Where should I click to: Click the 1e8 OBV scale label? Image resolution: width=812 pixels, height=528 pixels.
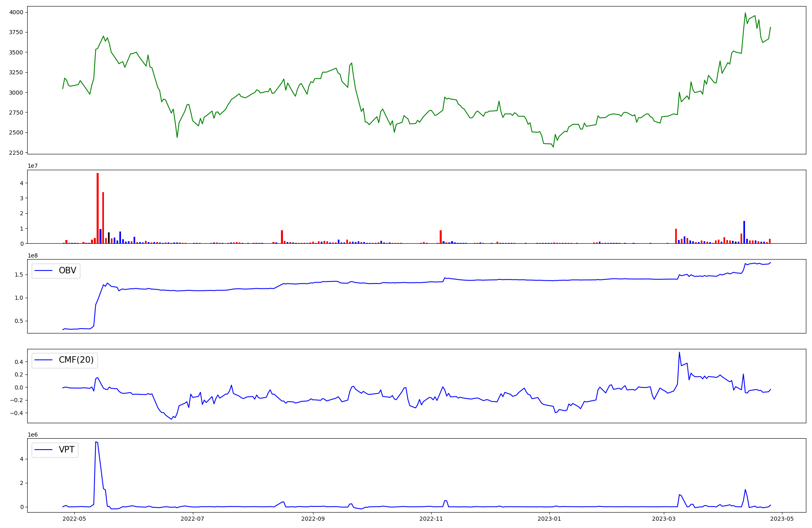click(x=33, y=255)
